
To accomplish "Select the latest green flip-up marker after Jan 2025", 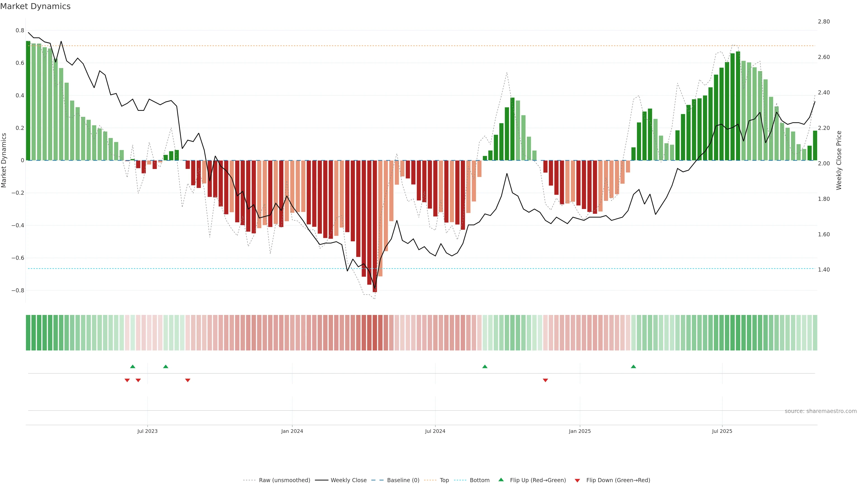I will tap(633, 366).
